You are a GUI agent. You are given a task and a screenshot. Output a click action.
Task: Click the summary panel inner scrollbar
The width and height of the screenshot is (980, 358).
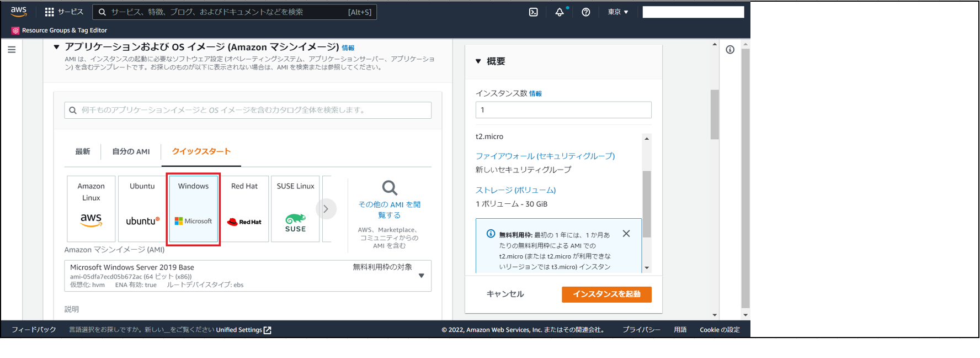647,203
